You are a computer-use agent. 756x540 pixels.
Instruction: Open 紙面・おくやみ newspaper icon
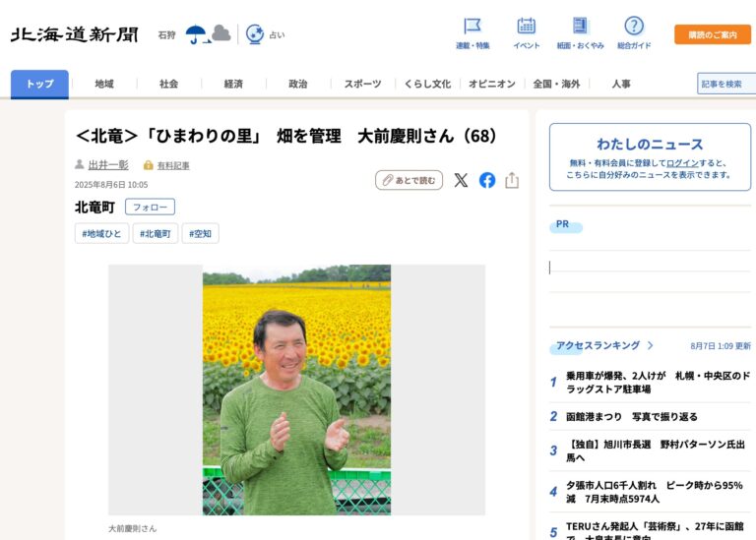(x=580, y=27)
